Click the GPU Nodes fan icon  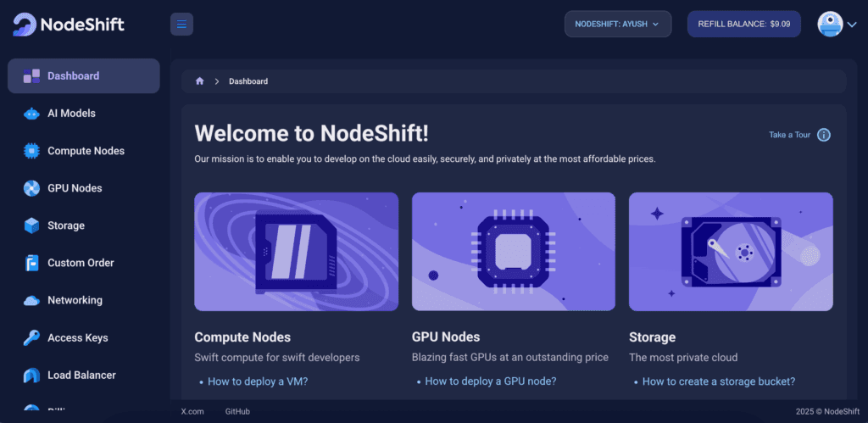click(x=31, y=188)
